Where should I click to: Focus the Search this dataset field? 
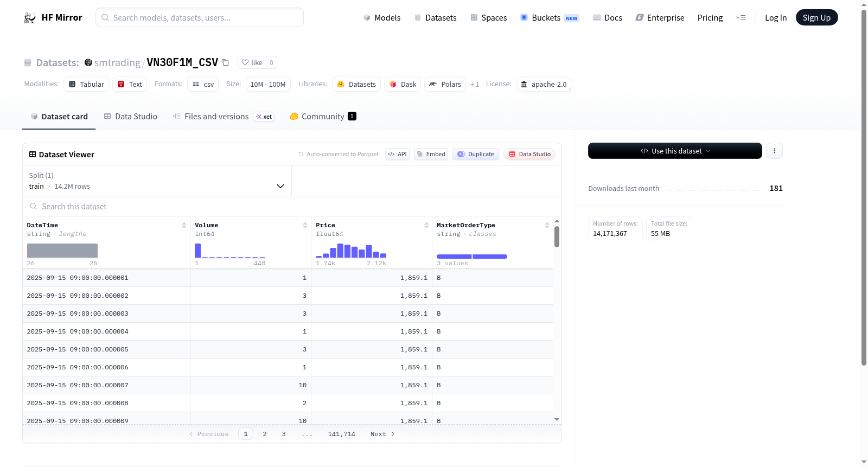click(292, 206)
